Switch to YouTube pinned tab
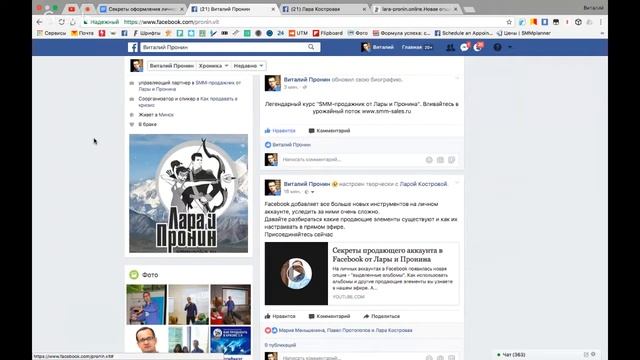 pos(72,9)
